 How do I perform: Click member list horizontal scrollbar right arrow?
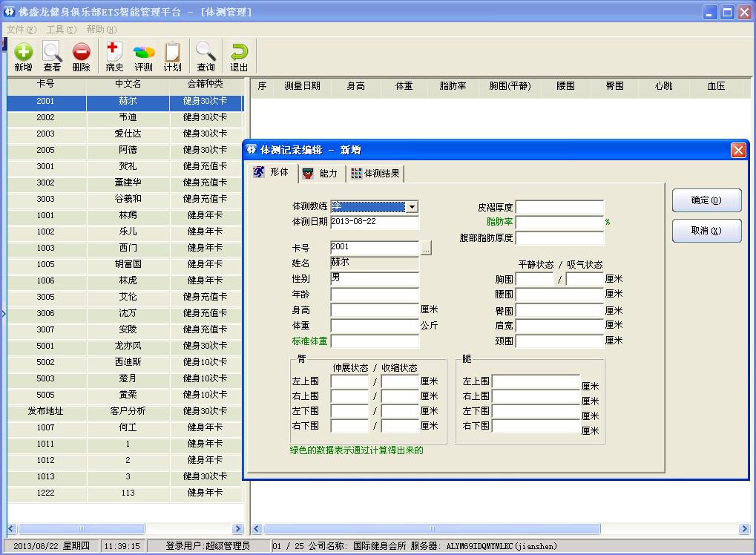pos(237,528)
